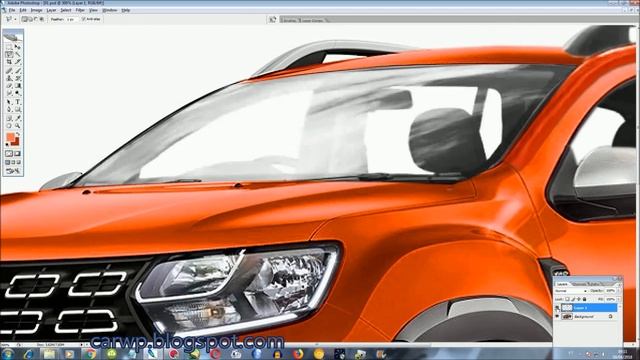
Task: Toggle Lock position in Layers panel
Action: 579,299
